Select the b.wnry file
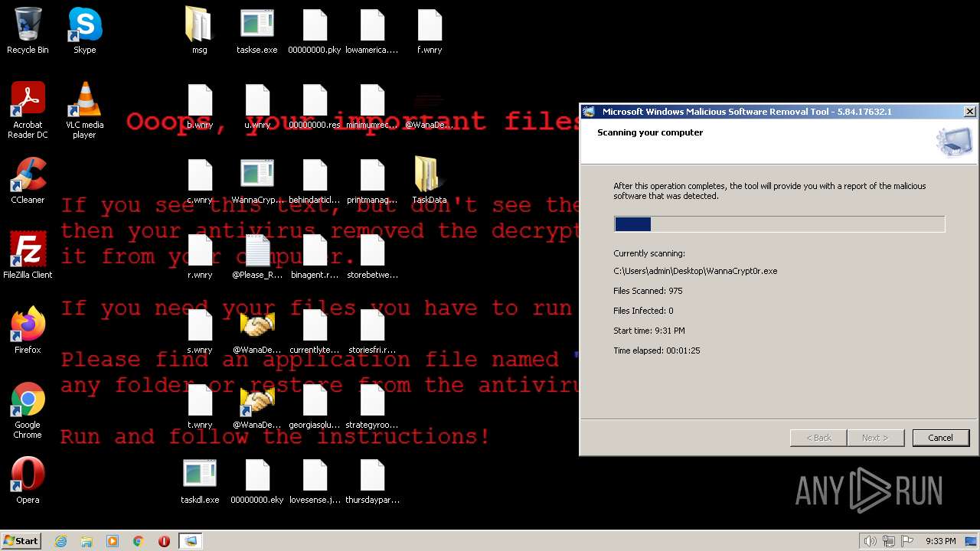This screenshot has height=551, width=980. click(x=200, y=106)
